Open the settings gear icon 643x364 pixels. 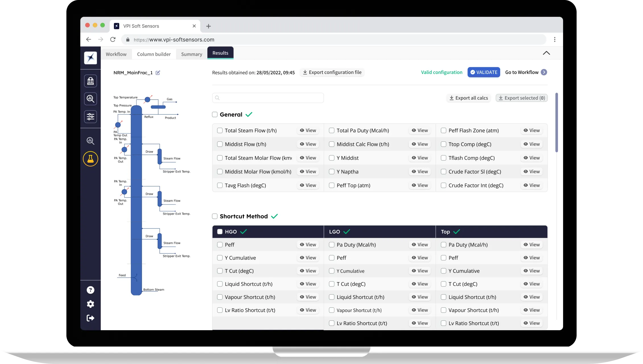click(90, 304)
